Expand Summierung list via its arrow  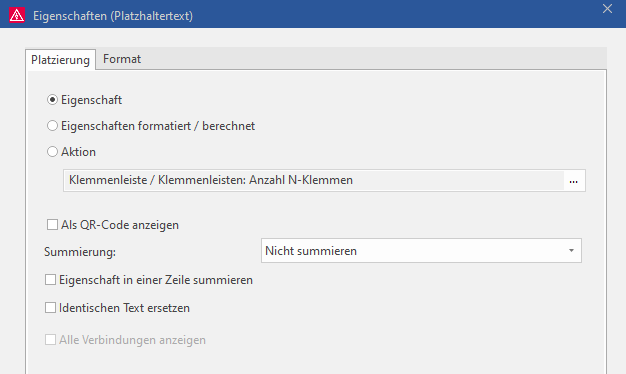pyautogui.click(x=571, y=251)
